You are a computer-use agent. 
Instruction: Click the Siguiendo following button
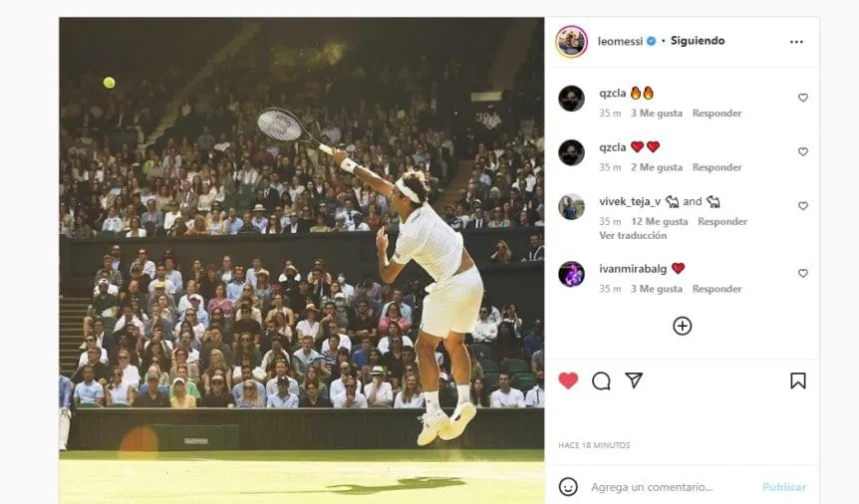(698, 41)
